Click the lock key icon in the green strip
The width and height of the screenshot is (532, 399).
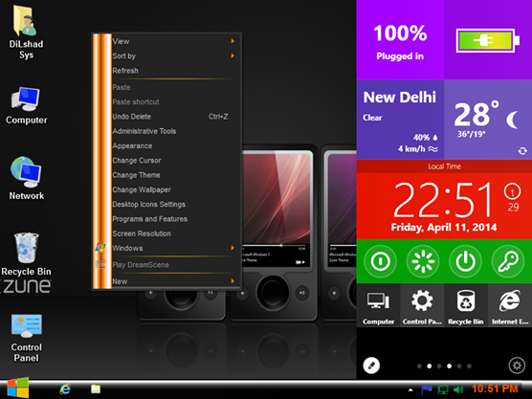tap(508, 261)
